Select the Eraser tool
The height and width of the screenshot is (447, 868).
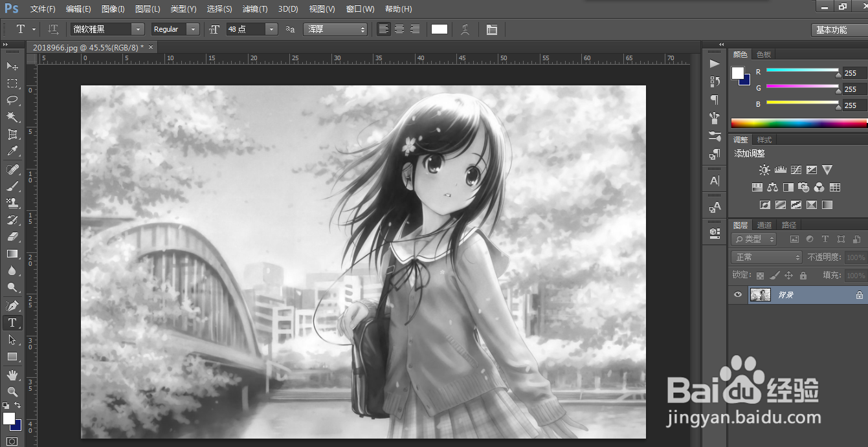coord(12,237)
